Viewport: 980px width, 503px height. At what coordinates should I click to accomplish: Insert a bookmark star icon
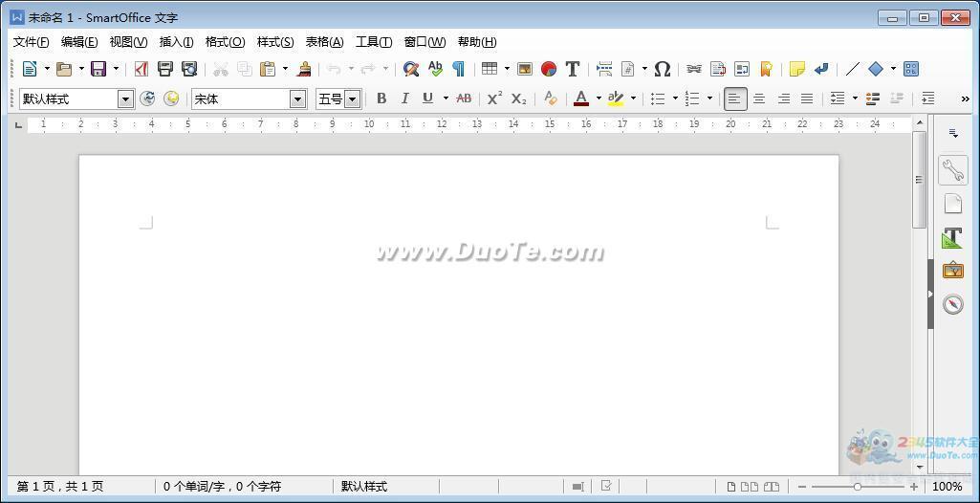click(766, 69)
